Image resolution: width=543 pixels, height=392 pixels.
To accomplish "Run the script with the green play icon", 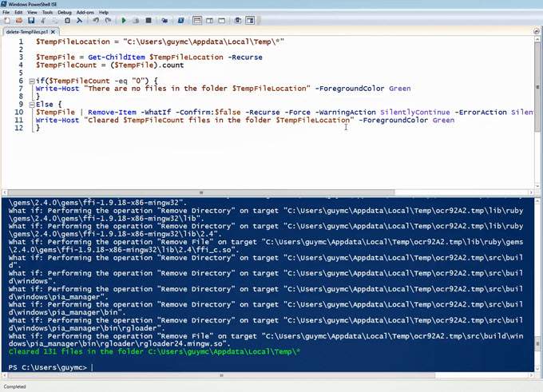I will pos(124,21).
